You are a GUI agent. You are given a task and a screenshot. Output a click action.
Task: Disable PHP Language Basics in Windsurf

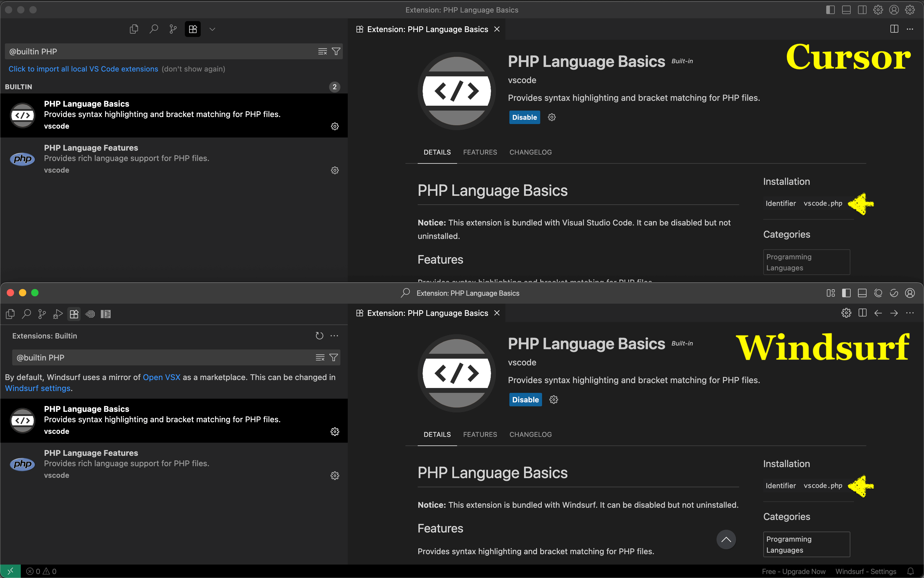526,400
